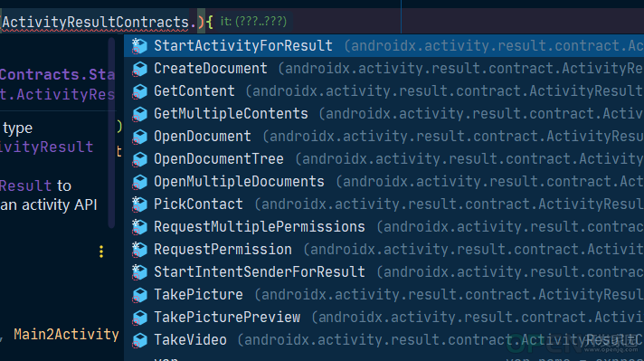Click the documentation popup vertical scrollbar
The width and height of the screenshot is (644, 361).
coord(111,132)
